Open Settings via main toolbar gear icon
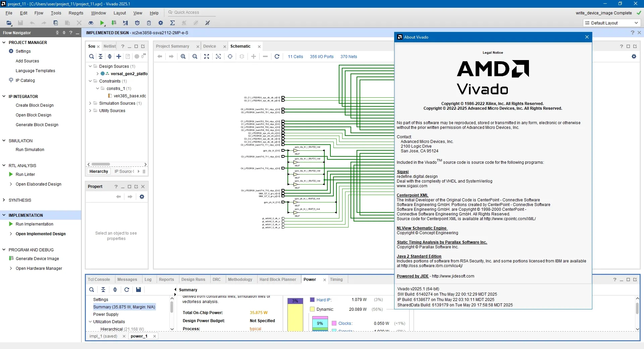Viewport: 644px width, 349px height. point(161,23)
